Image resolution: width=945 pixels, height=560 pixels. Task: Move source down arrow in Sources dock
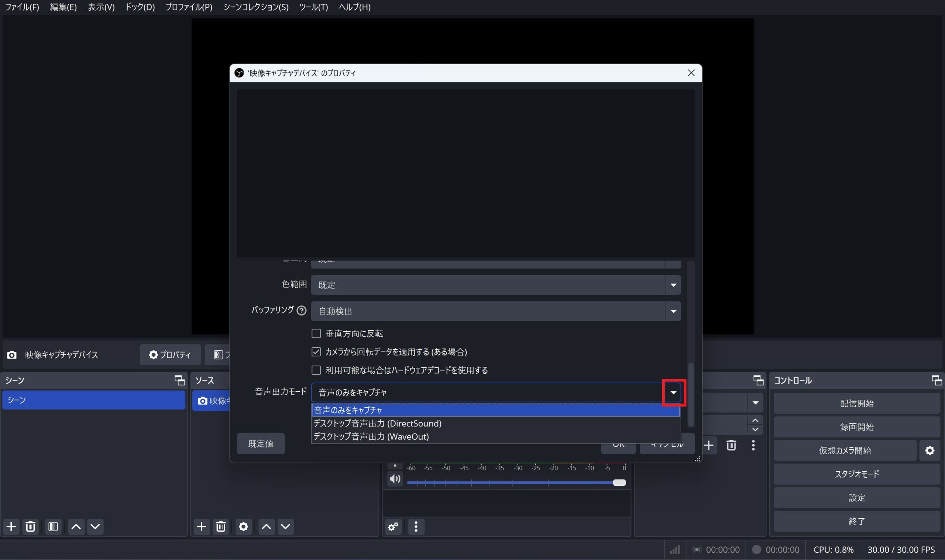tap(285, 526)
